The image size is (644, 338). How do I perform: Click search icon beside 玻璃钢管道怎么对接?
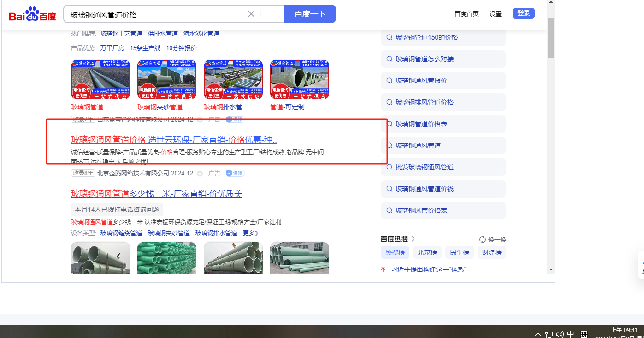click(x=389, y=59)
